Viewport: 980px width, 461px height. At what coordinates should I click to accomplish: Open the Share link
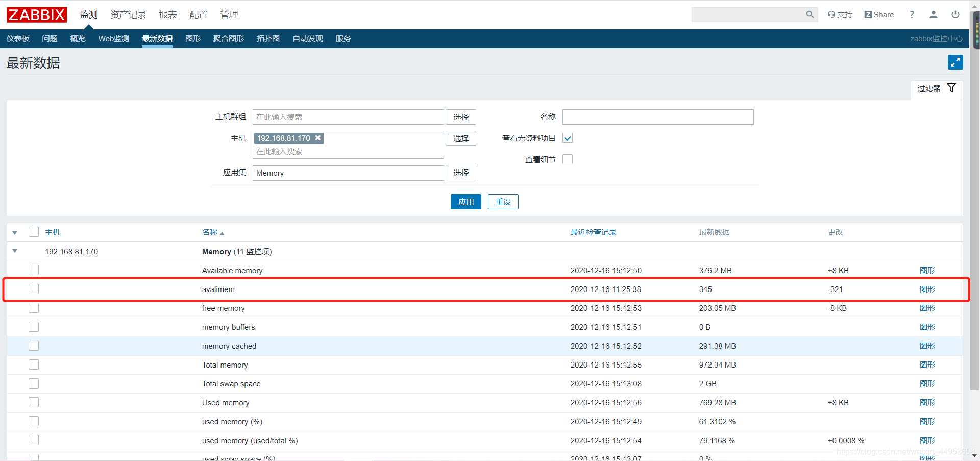pyautogui.click(x=879, y=15)
